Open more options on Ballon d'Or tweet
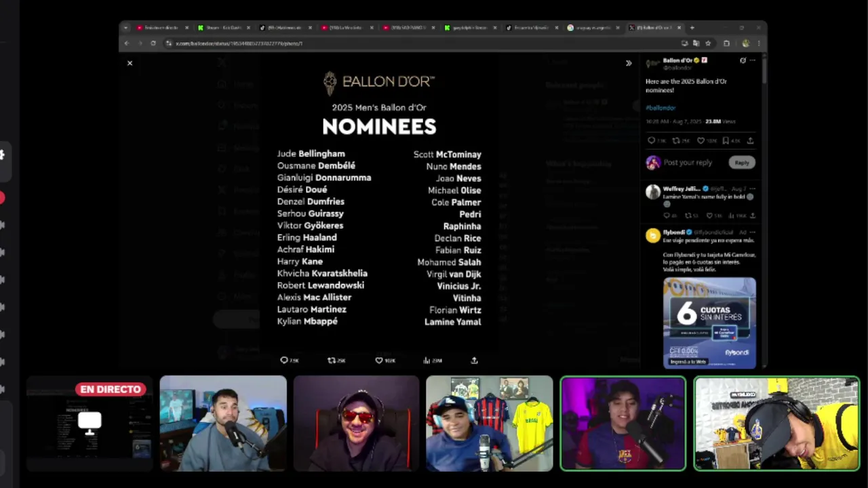The width and height of the screenshot is (868, 488). [x=752, y=60]
